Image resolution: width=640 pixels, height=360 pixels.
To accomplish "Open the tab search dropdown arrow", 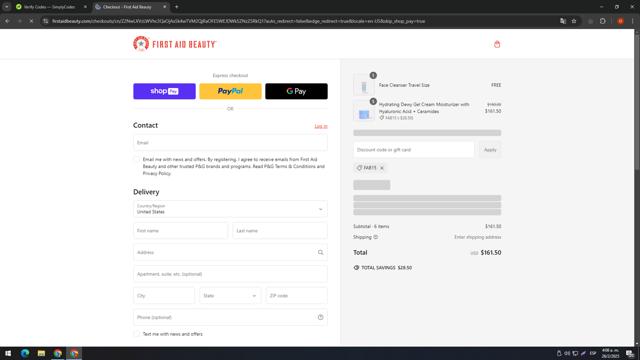I will tap(7, 7).
